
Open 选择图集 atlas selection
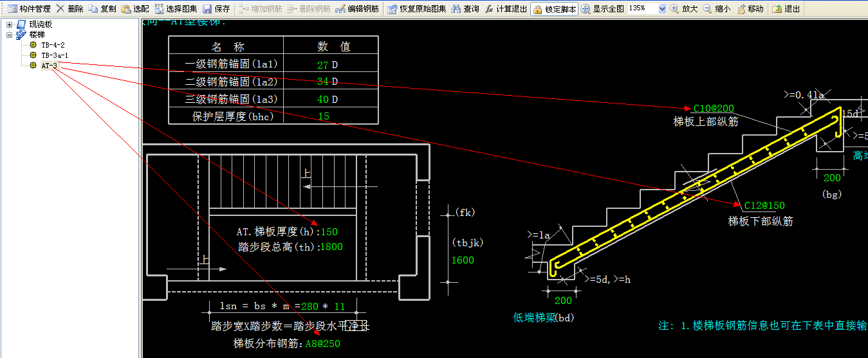(x=176, y=9)
